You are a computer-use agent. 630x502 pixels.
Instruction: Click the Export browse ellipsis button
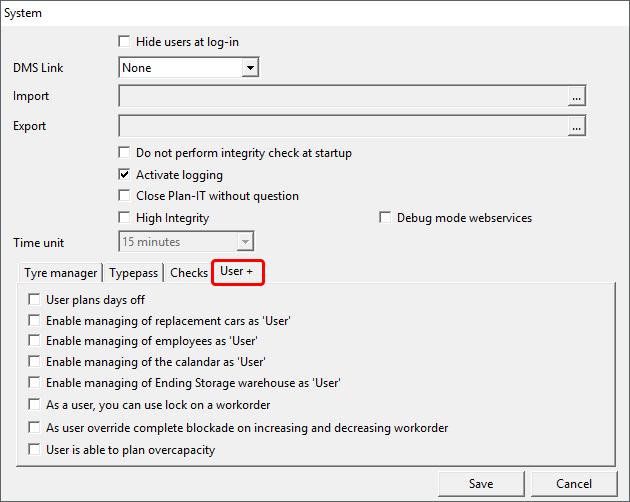point(576,127)
